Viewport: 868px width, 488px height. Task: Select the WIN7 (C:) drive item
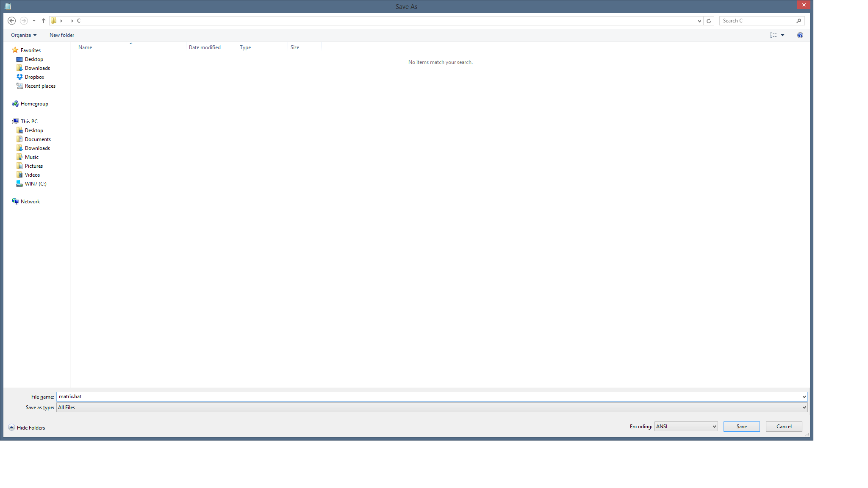pos(35,183)
